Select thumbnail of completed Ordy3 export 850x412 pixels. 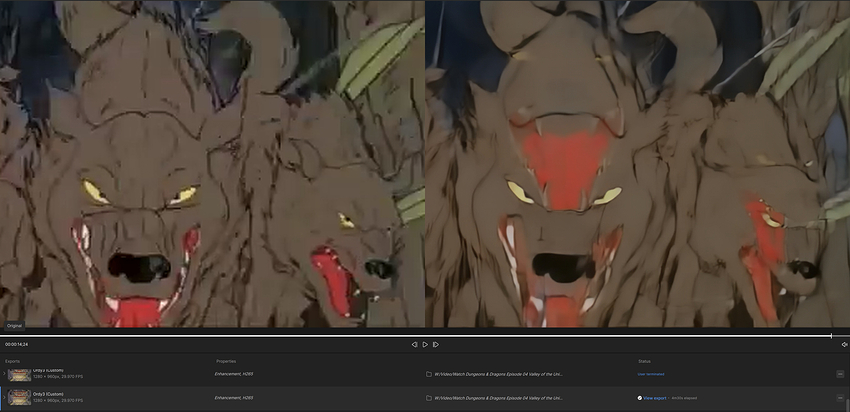(x=19, y=397)
